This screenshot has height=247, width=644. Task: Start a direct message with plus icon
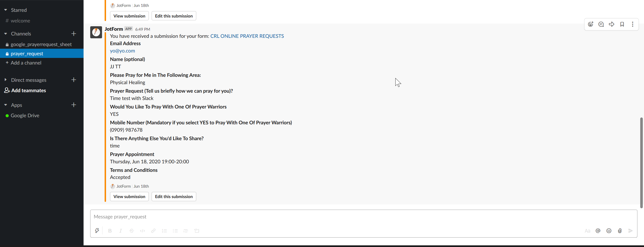point(73,80)
